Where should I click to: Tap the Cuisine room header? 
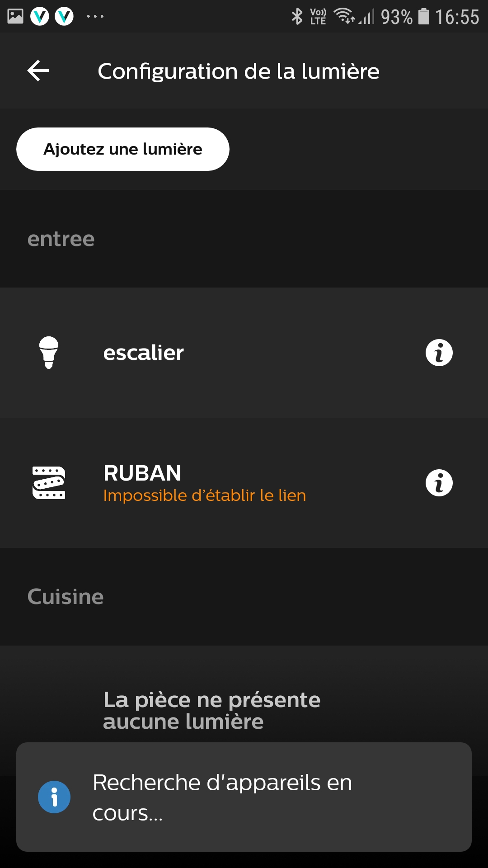66,597
